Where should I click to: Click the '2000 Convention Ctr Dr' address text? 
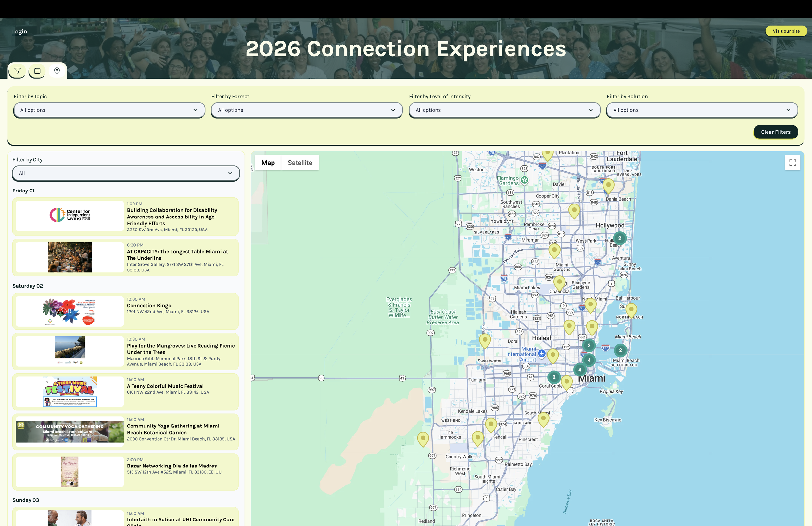pyautogui.click(x=181, y=439)
